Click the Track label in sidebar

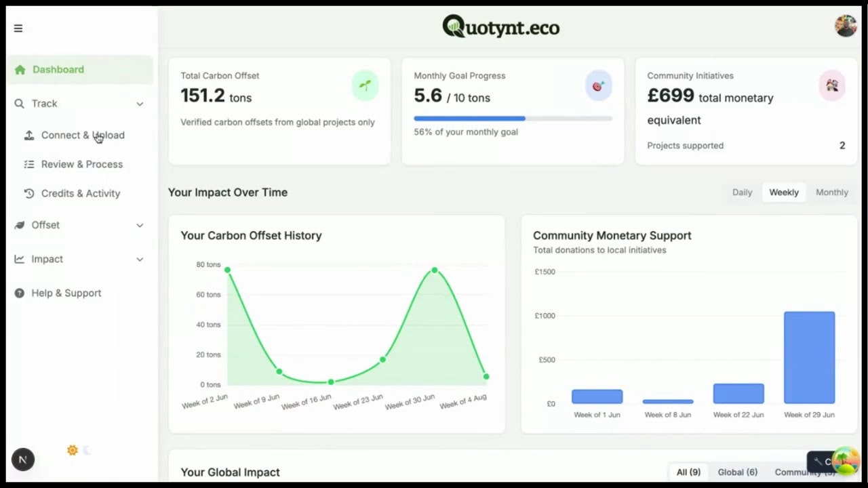(44, 104)
